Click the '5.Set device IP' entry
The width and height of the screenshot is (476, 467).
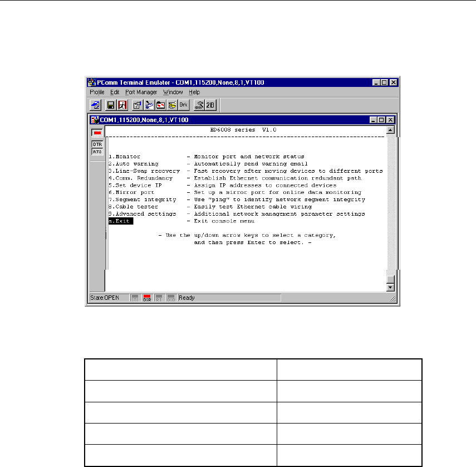click(x=135, y=186)
